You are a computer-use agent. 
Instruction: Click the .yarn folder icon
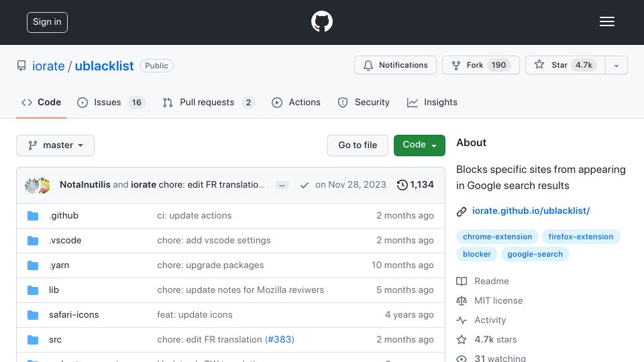click(33, 265)
